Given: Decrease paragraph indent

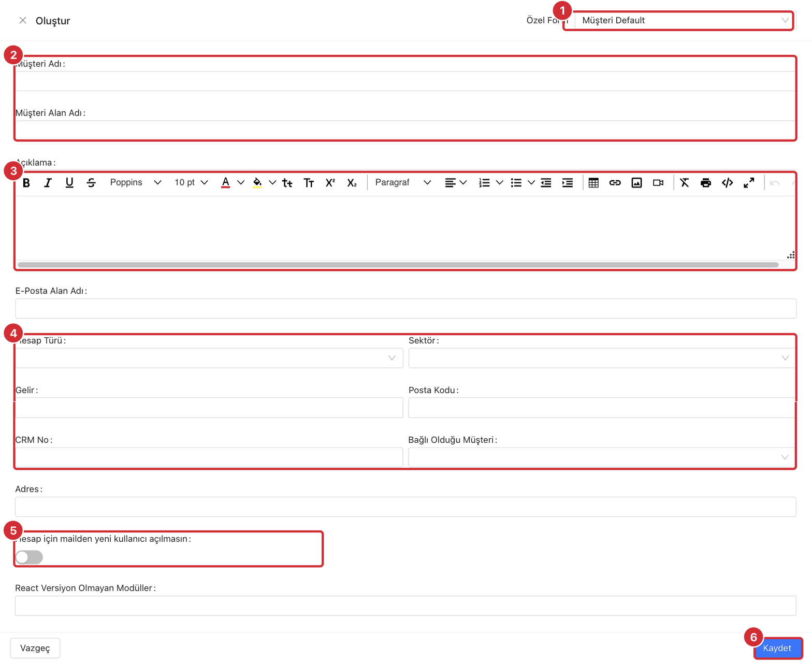Looking at the screenshot, I should pyautogui.click(x=546, y=183).
